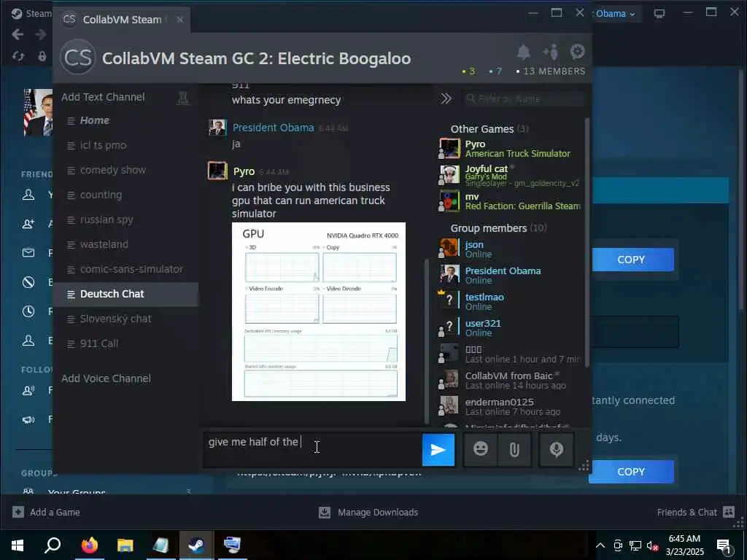The height and width of the screenshot is (560, 747).
Task: Switch to counting channel
Action: 125,195
